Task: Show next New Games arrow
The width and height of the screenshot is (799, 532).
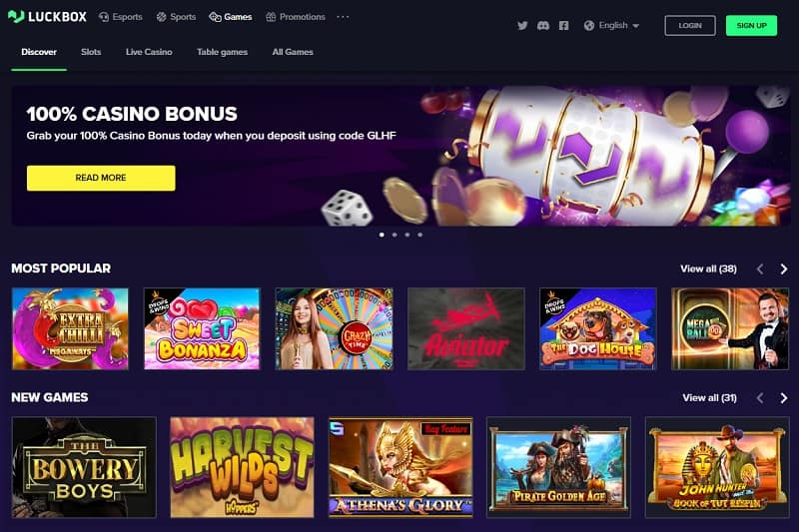Action: click(784, 398)
